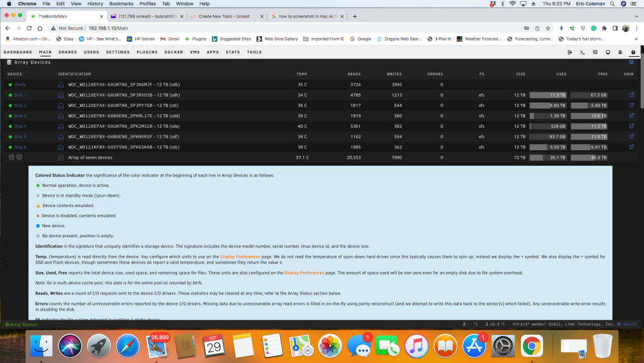Open the Unraid terminal icon
Image resolution: width=644 pixels, height=363 pixels.
pos(582,52)
